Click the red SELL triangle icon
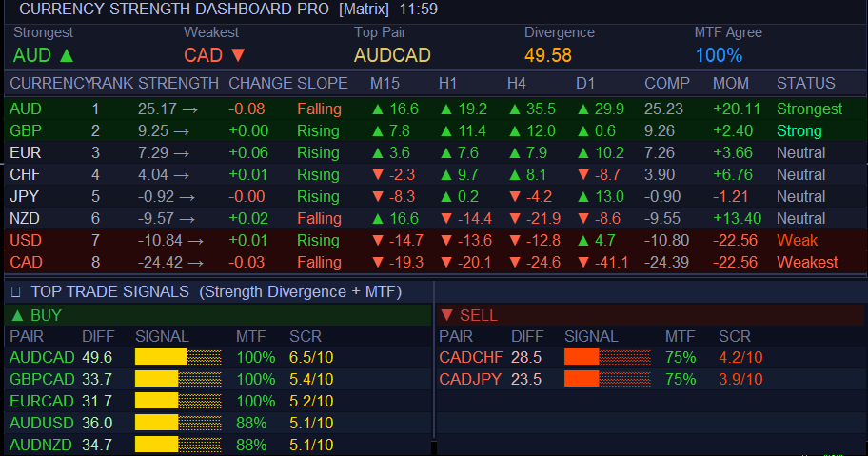The height and width of the screenshot is (456, 868). 447,315
